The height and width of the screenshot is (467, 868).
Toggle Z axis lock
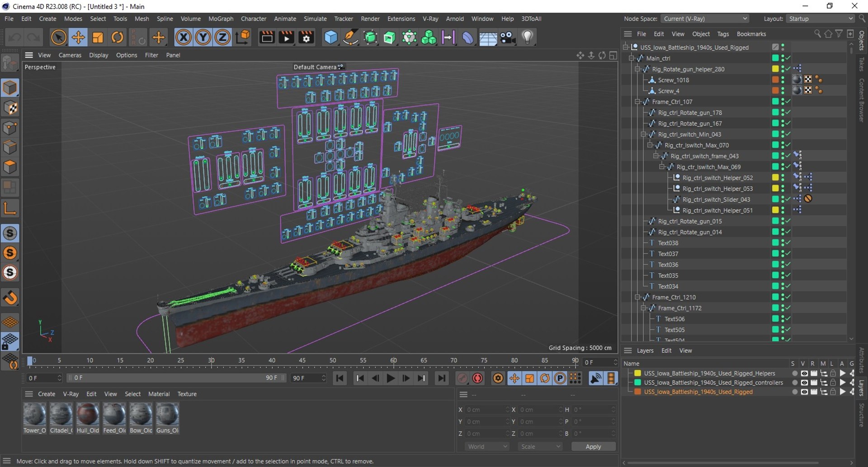point(222,37)
